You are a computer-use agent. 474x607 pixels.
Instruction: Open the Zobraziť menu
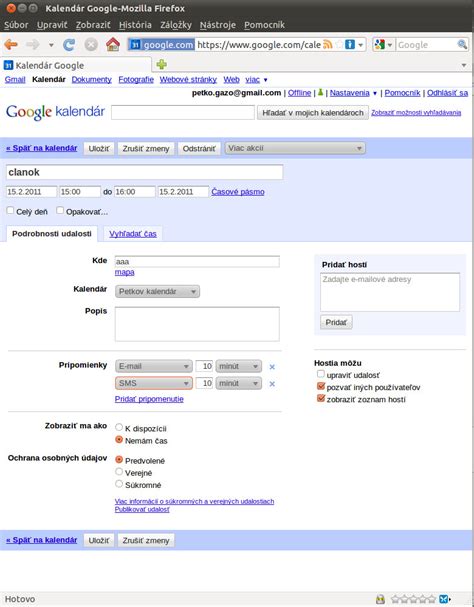[93, 25]
